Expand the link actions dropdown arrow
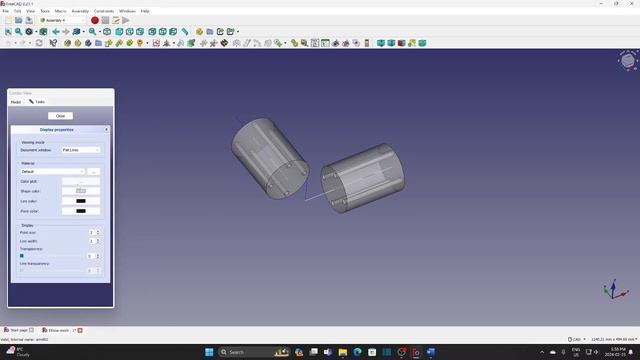 coord(238,31)
